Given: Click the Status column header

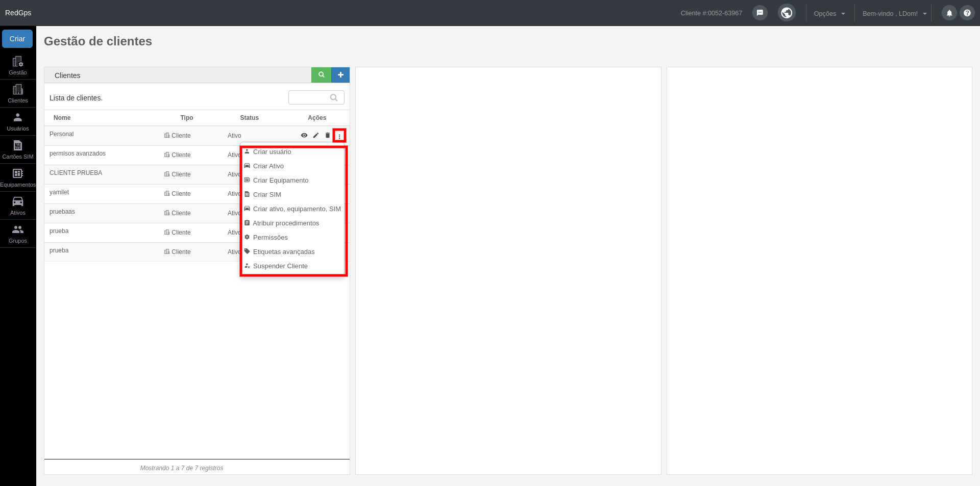Looking at the screenshot, I should point(250,118).
